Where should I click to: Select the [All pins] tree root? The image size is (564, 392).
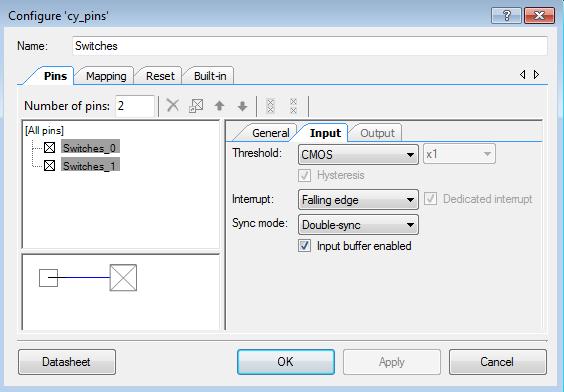[44, 130]
